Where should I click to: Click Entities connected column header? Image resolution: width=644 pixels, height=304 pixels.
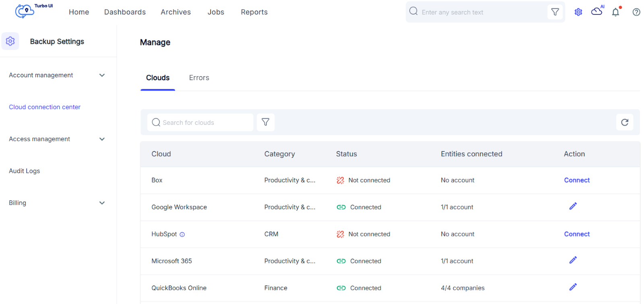click(471, 154)
